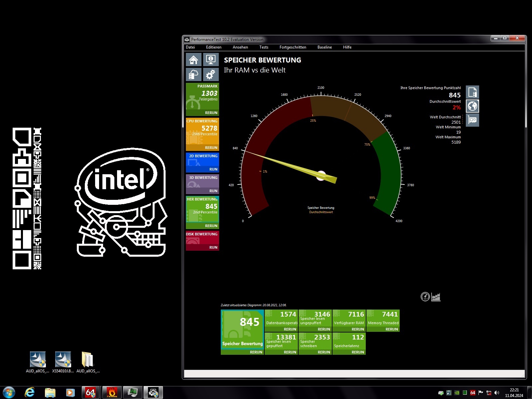Open the Baseline menu
Image resolution: width=532 pixels, height=399 pixels.
click(x=325, y=47)
